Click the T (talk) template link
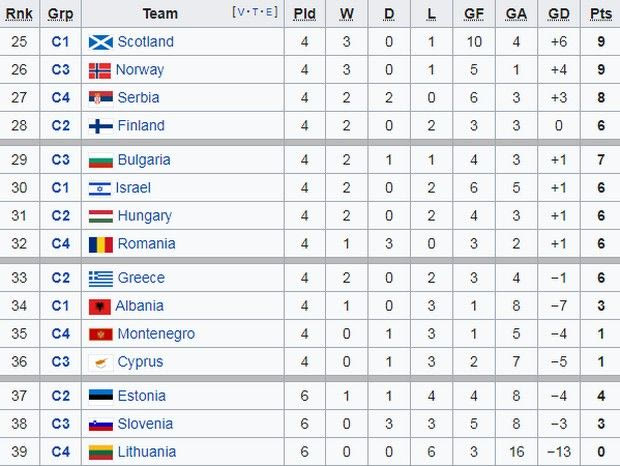 (254, 13)
